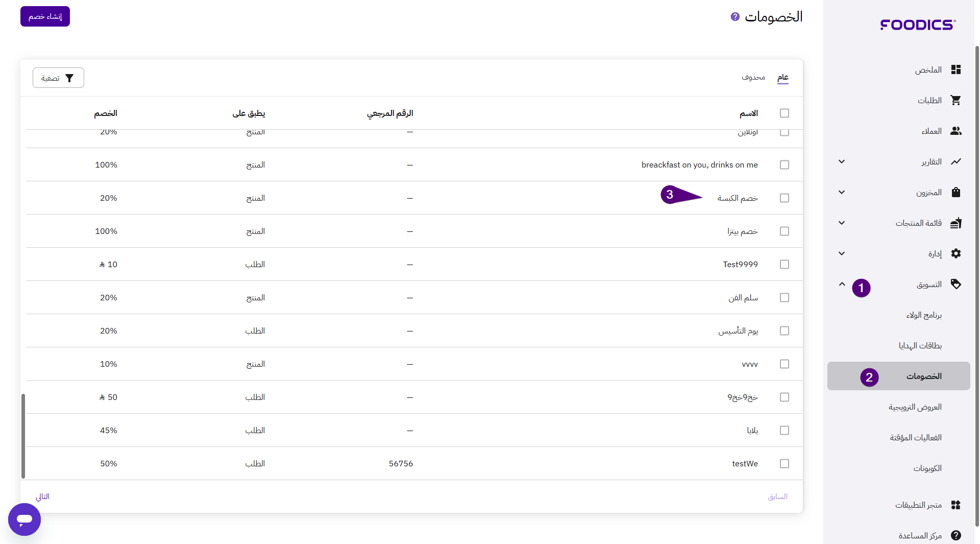Screen dimensions: 980x544
Task: Click the inventory bag icon
Action: pyautogui.click(x=955, y=193)
